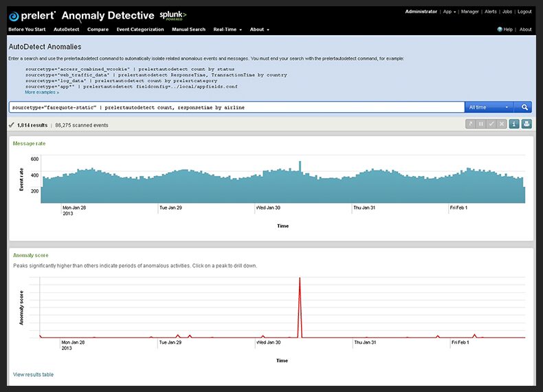Image resolution: width=543 pixels, height=392 pixels.
Task: Click the tallest red anomaly score peak
Action: (300, 307)
